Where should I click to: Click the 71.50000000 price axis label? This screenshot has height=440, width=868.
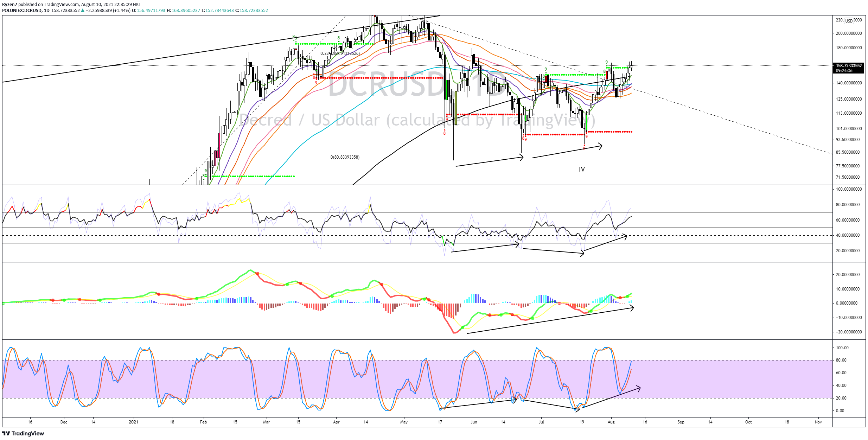848,177
